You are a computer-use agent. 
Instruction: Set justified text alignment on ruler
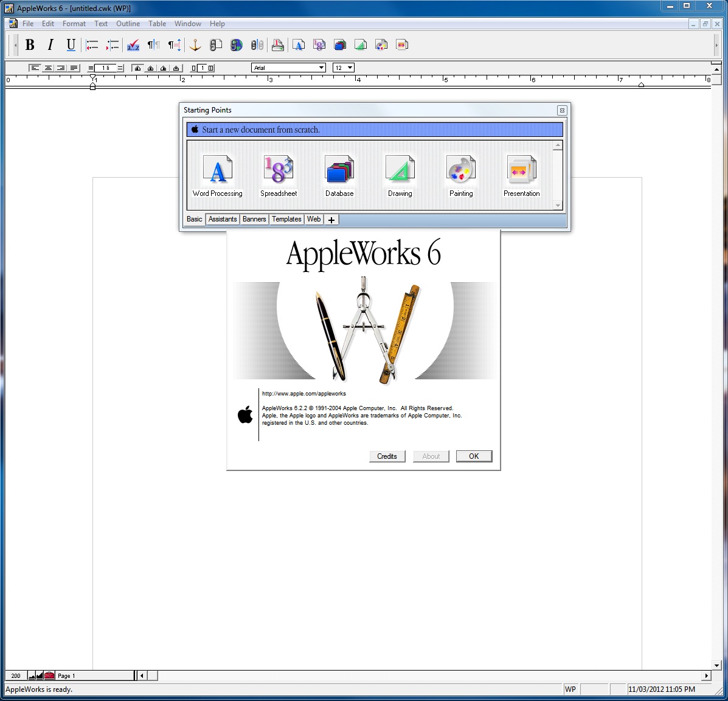click(74, 68)
